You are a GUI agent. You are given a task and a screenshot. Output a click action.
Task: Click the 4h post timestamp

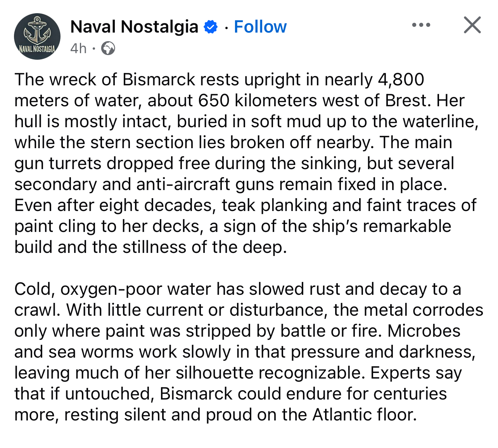coord(78,48)
